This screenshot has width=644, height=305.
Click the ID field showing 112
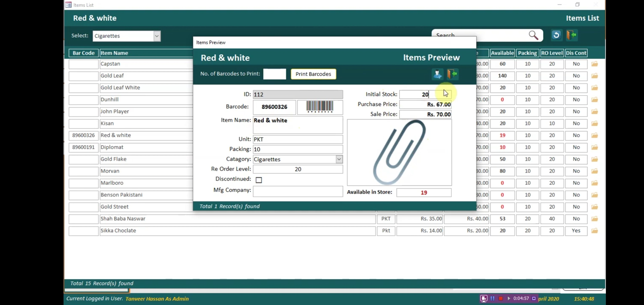(x=298, y=94)
